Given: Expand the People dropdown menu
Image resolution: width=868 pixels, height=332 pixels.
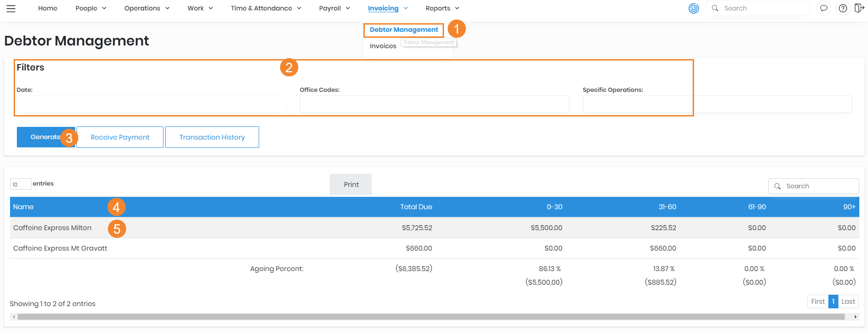Looking at the screenshot, I should tap(91, 8).
